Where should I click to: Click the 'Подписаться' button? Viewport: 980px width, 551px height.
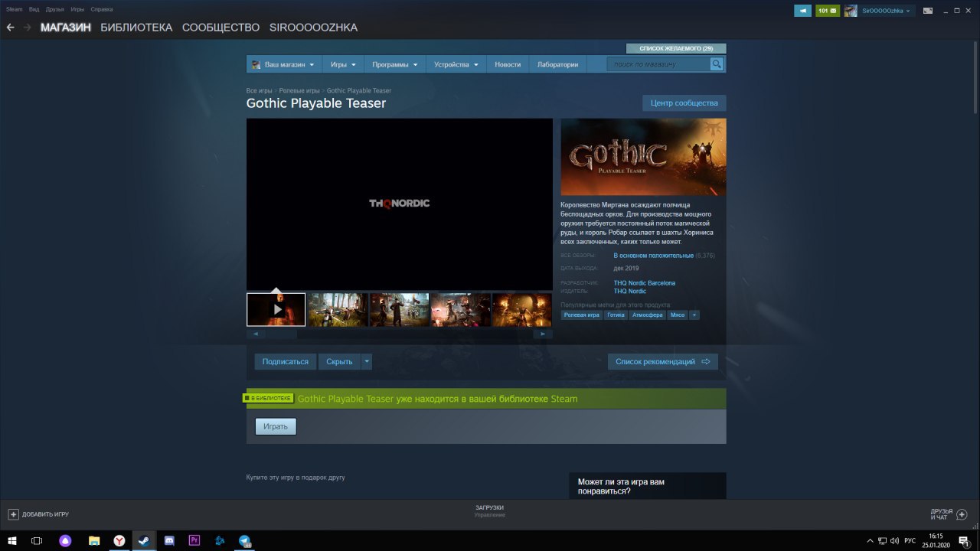coord(286,361)
